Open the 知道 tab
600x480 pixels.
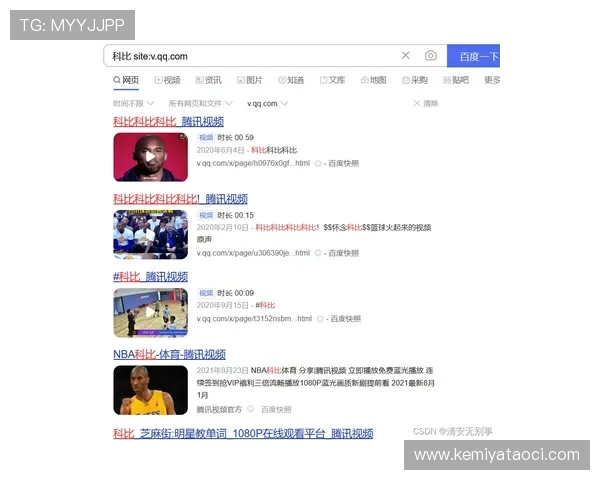(291, 80)
